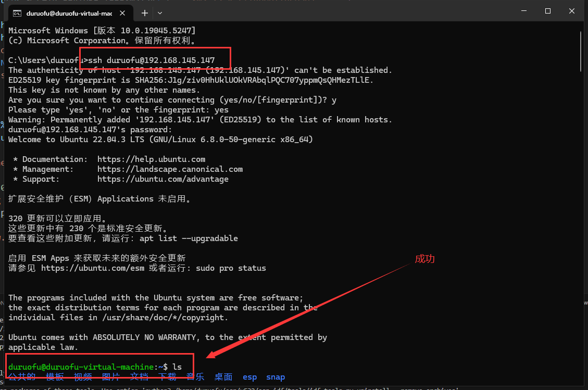This screenshot has width=588, height=390.
Task: Click the 'snap' directory in ls output
Action: tap(276, 377)
